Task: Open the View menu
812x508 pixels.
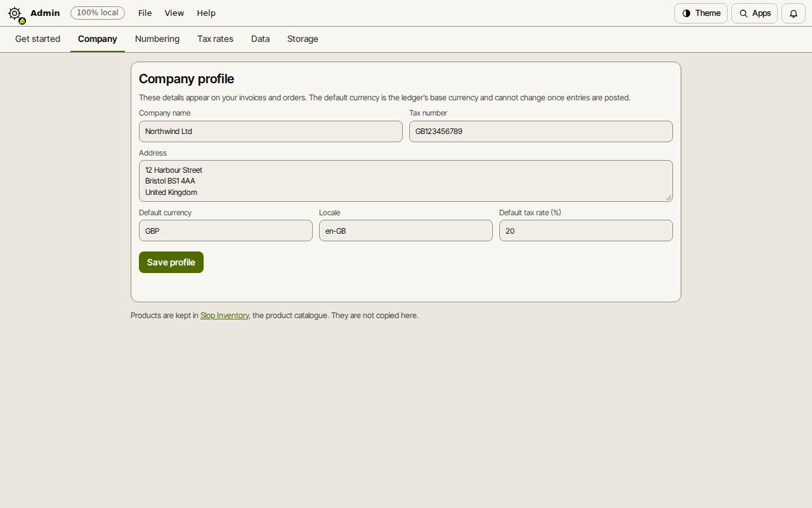Action: 174,13
